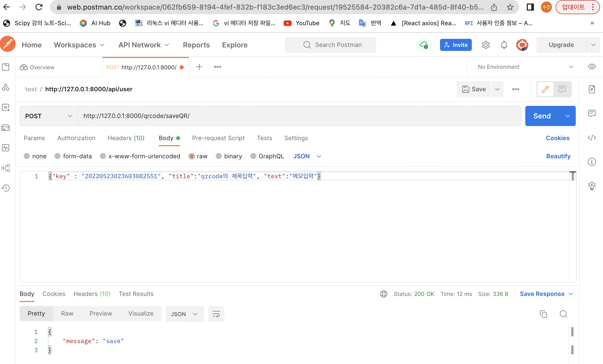
Task: Open environment quick look eye icon
Action: click(x=592, y=67)
